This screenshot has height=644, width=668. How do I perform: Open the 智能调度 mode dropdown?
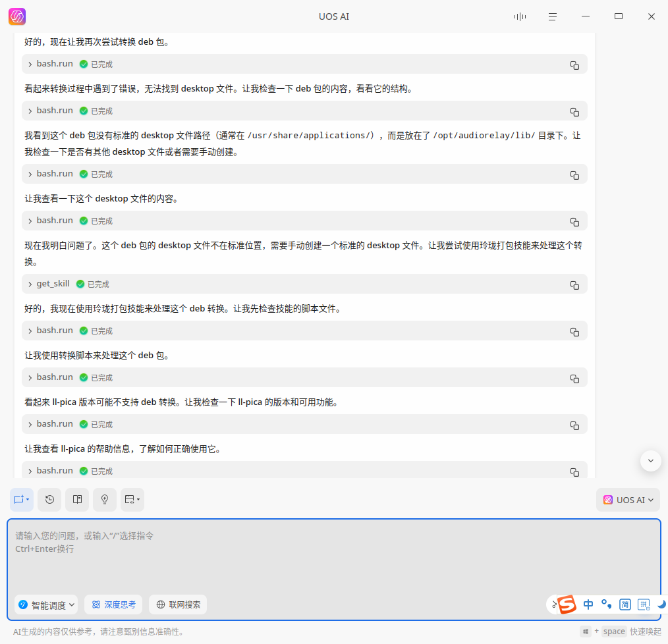point(46,604)
